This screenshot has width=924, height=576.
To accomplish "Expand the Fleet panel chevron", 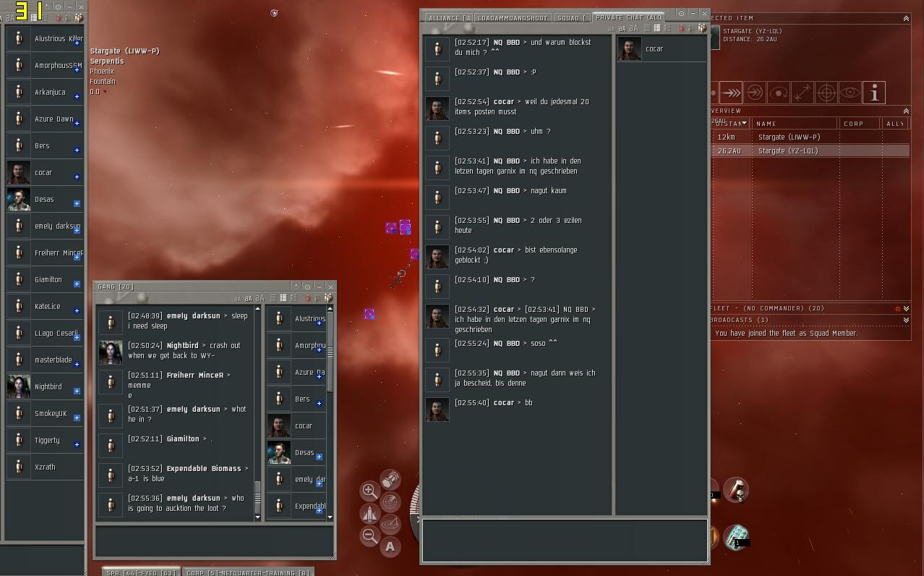I will tap(906, 309).
